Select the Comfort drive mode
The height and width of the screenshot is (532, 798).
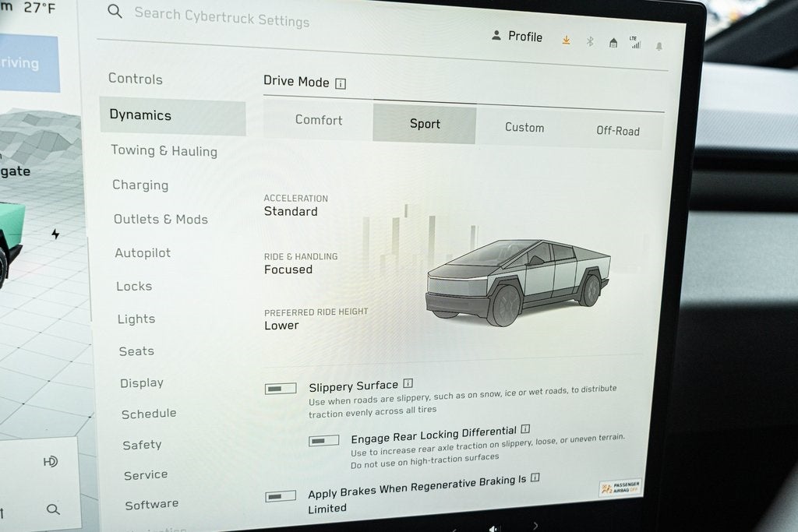click(x=320, y=119)
